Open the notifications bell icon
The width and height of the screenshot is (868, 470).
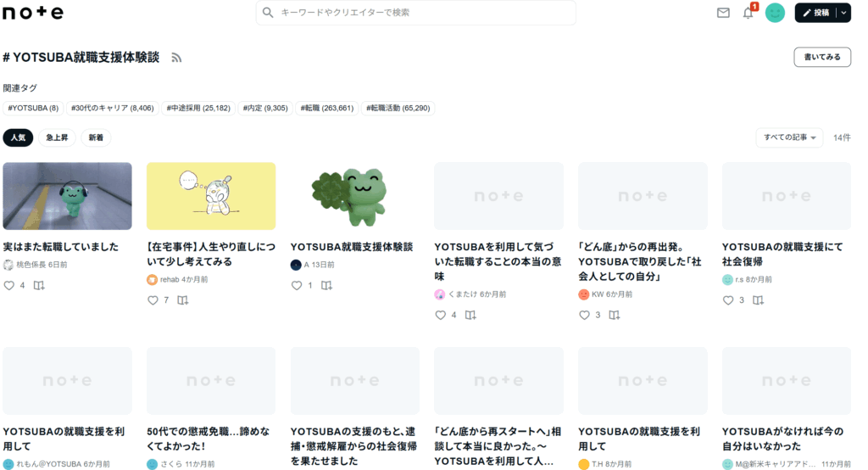point(748,12)
